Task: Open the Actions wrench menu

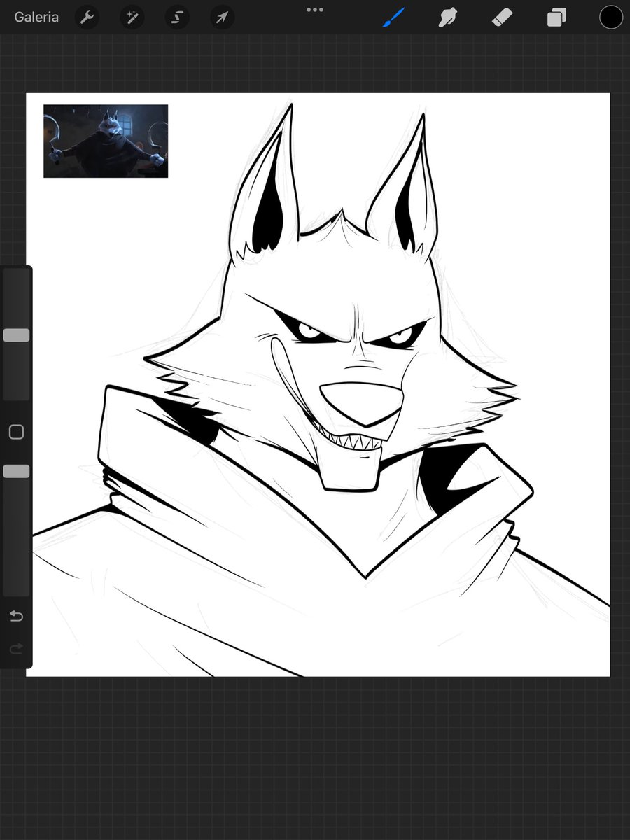Action: tap(87, 17)
